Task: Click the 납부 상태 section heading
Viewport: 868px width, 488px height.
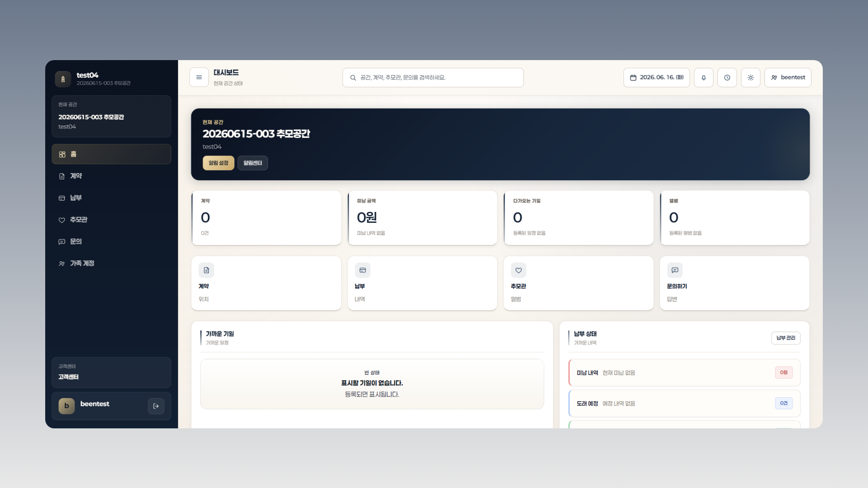Action: point(585,333)
